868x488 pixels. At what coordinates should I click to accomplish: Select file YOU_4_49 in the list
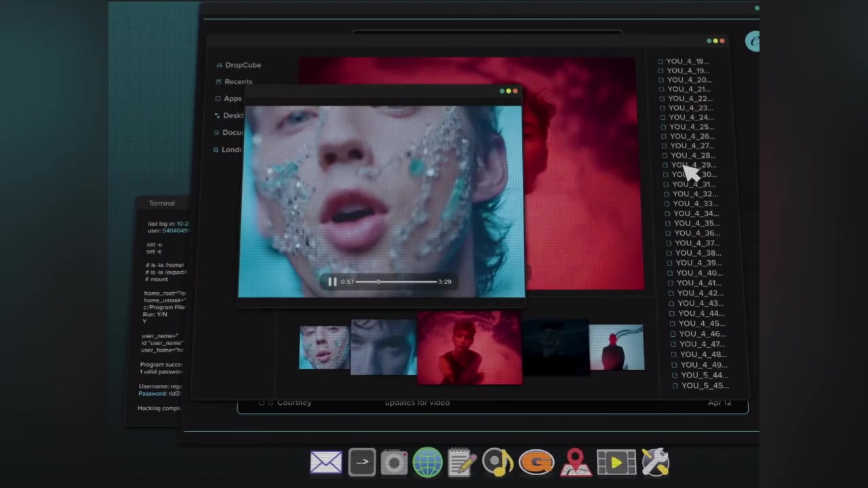click(x=704, y=365)
